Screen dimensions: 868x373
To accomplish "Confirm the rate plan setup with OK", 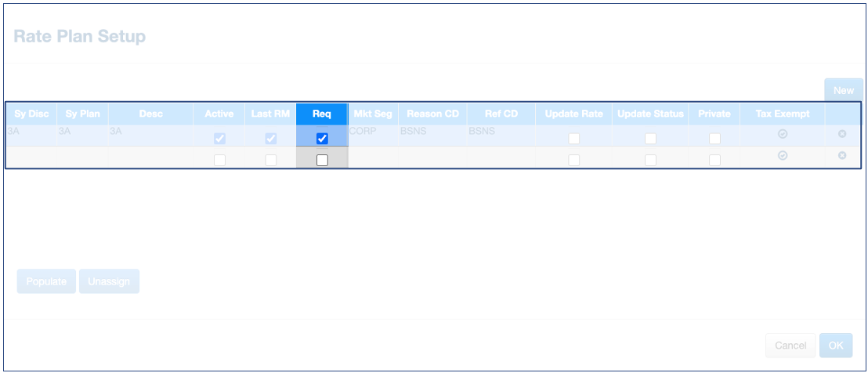I will tap(836, 346).
